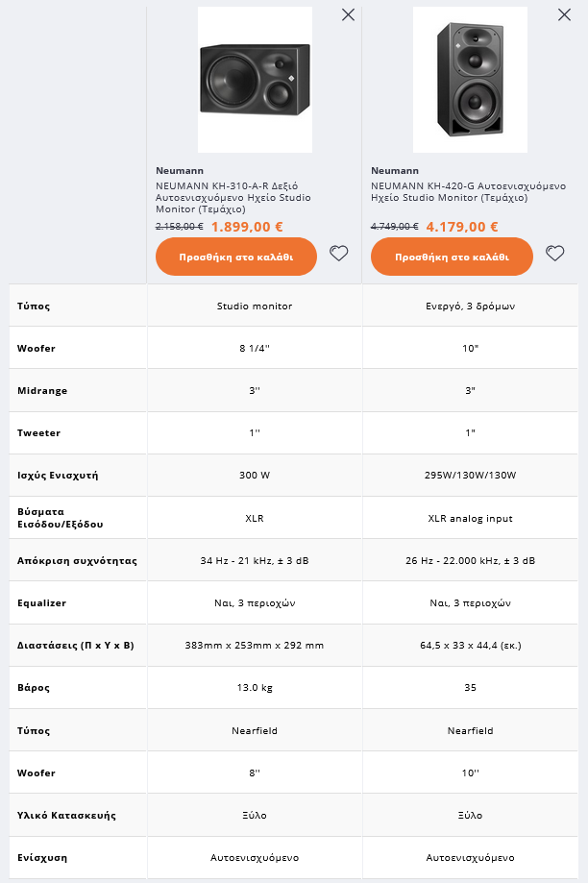Remove the KH-310-A-R monitor from comparison
This screenshot has width=588, height=883.
pyautogui.click(x=348, y=14)
